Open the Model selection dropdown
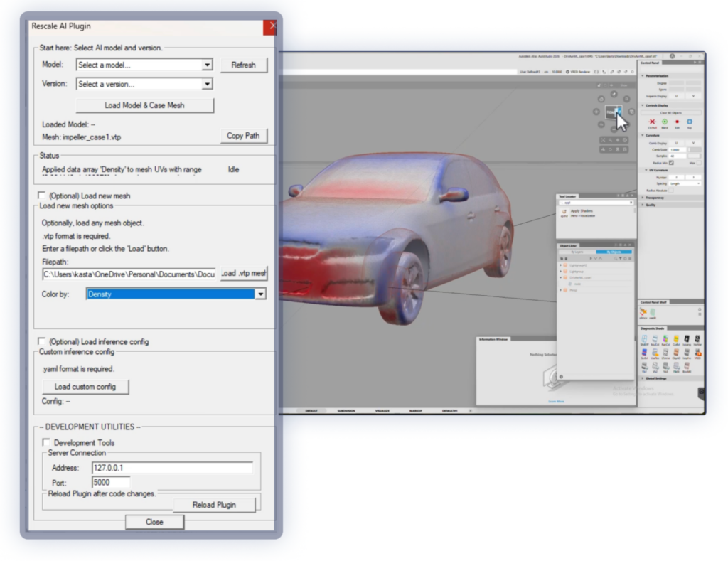The image size is (728, 561). coord(145,65)
